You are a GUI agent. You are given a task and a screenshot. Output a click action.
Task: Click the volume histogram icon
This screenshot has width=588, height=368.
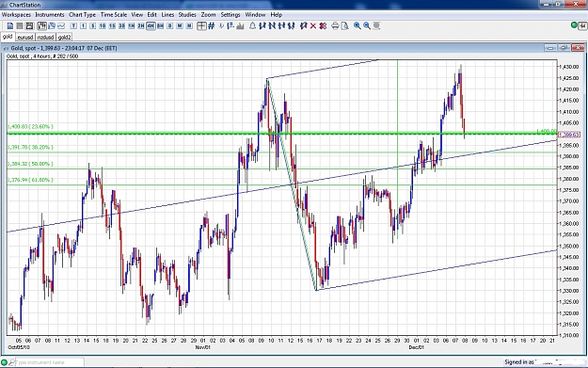pos(240,26)
